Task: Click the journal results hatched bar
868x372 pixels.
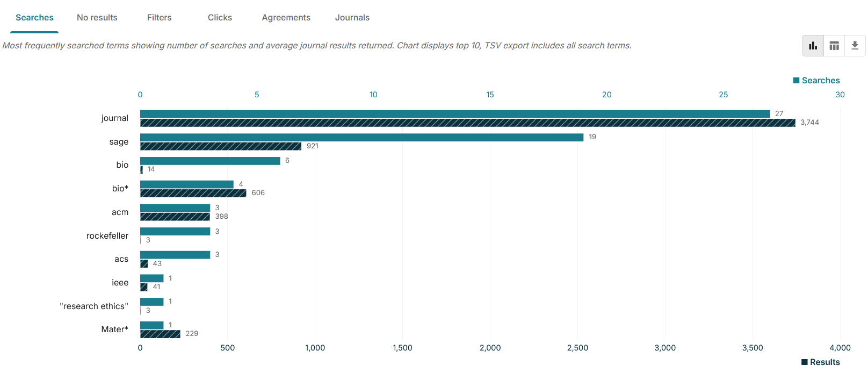Action: point(467,123)
